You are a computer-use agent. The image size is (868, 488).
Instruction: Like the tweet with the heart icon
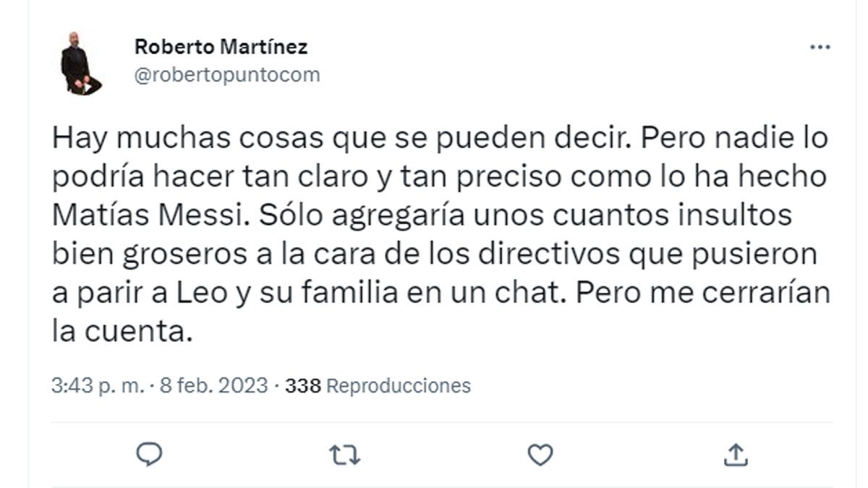540,454
